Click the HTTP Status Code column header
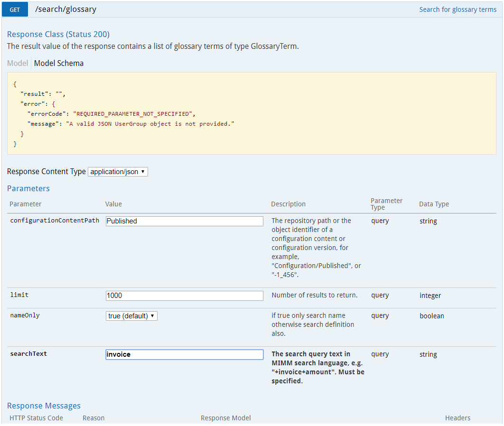Viewport: 504px width, 426px height. click(x=36, y=418)
